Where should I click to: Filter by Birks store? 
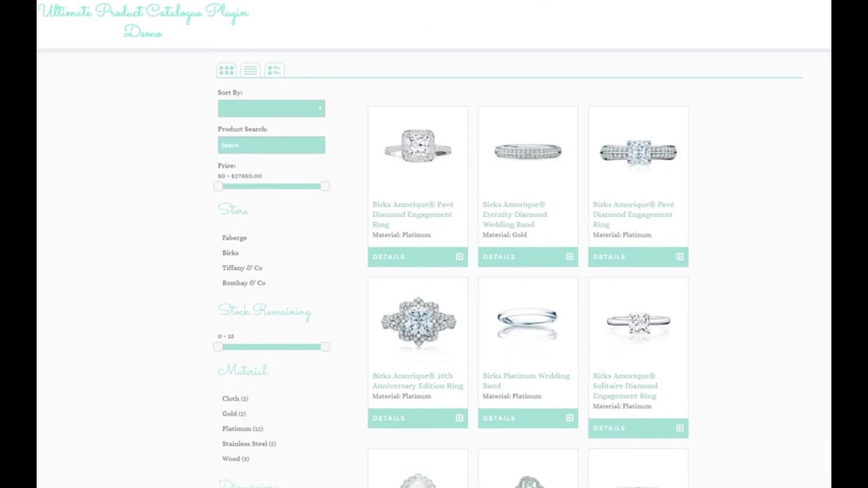point(231,253)
